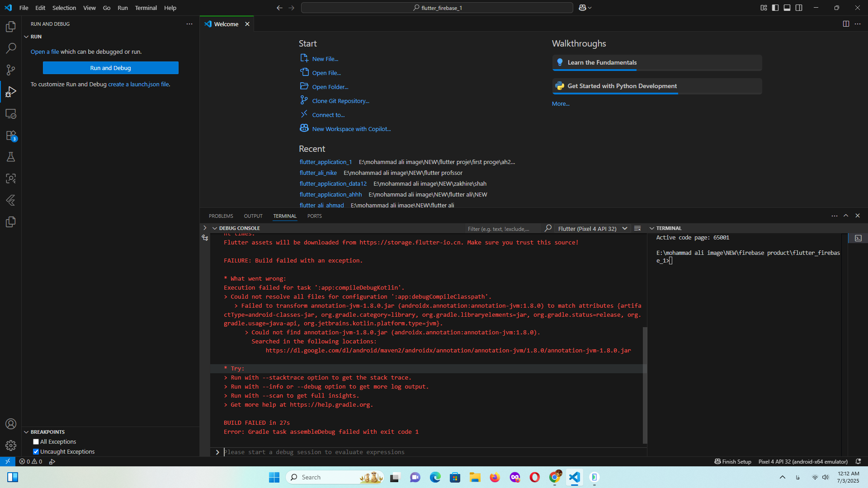Click Open Folder... on Welcome page
This screenshot has height=488, width=868.
coord(330,87)
